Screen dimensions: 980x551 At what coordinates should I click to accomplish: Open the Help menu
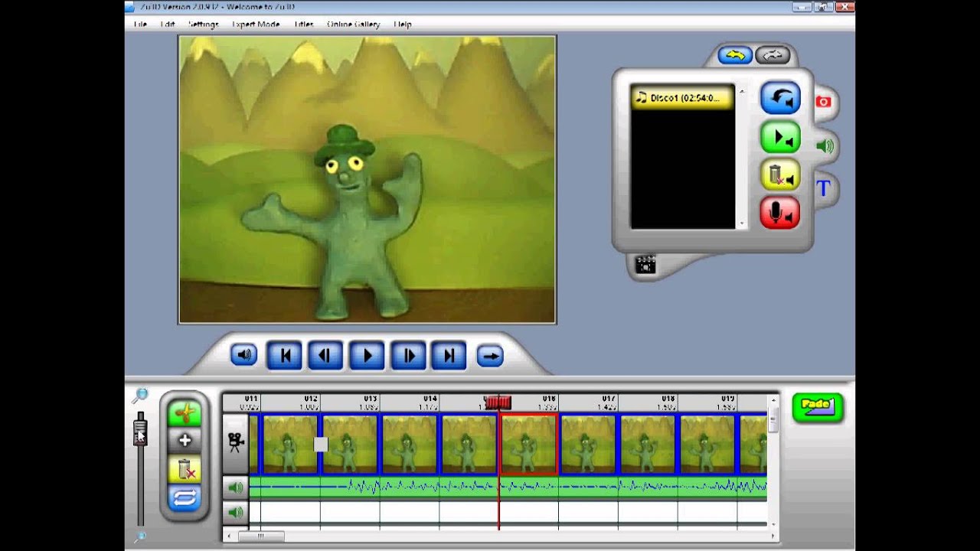(x=403, y=24)
